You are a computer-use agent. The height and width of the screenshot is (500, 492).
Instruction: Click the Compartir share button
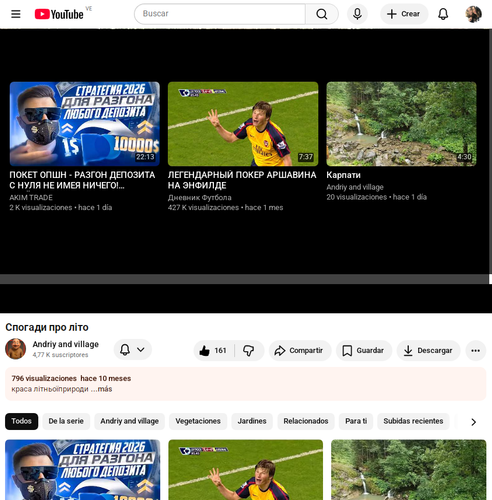click(300, 351)
